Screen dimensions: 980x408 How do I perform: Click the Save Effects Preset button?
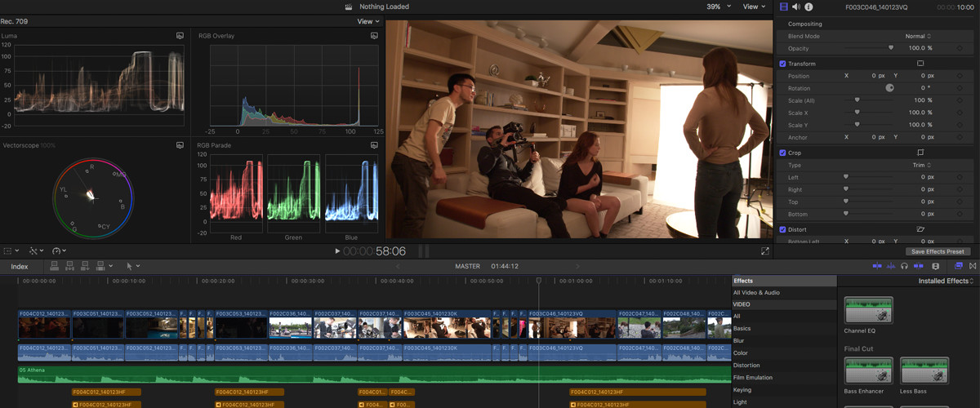coord(938,251)
